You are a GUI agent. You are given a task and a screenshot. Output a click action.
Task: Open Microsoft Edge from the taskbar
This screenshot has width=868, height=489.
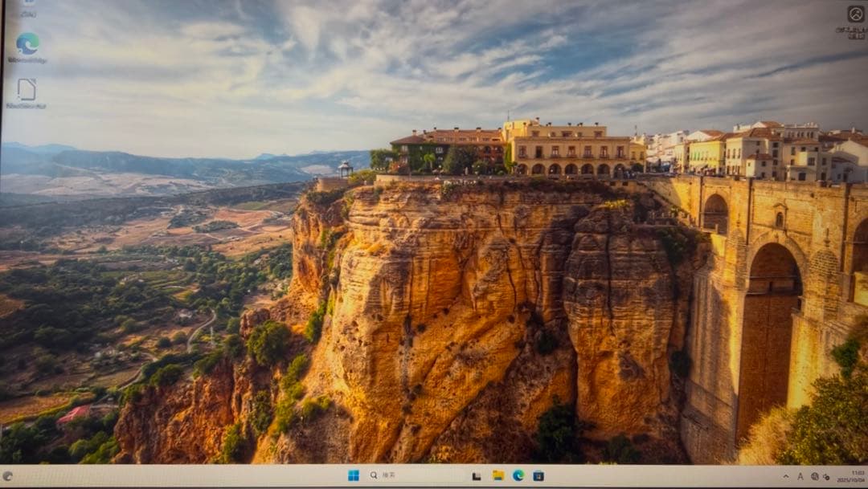tap(521, 475)
